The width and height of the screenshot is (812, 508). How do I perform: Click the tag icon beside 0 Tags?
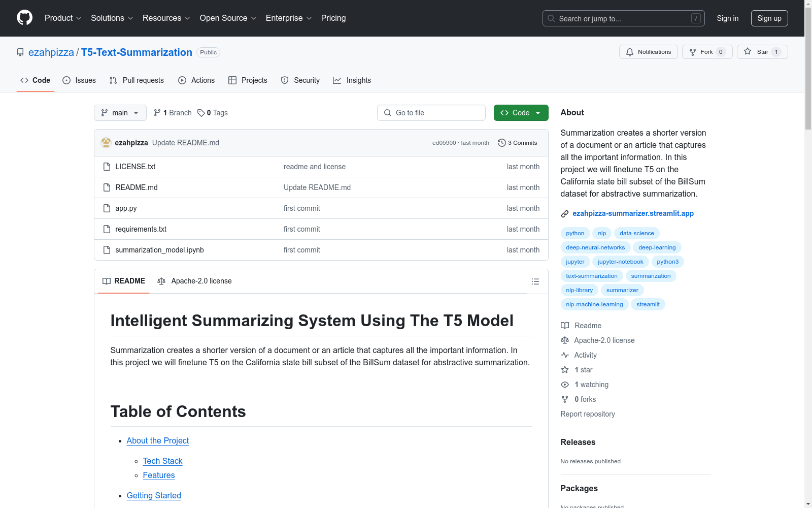pyautogui.click(x=201, y=113)
